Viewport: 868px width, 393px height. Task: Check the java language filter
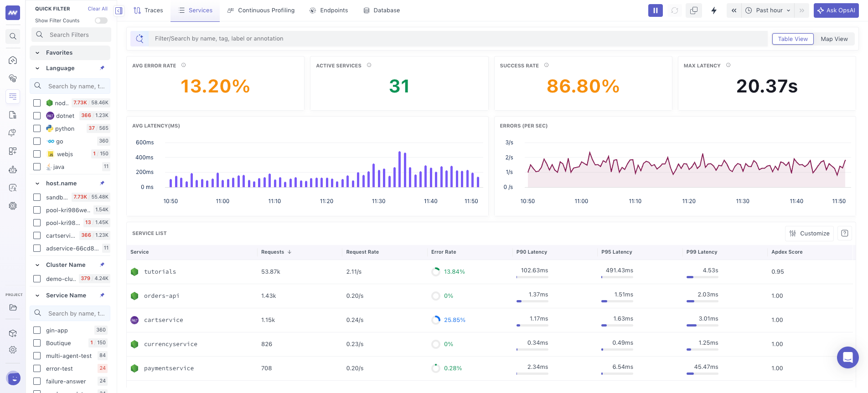37,167
